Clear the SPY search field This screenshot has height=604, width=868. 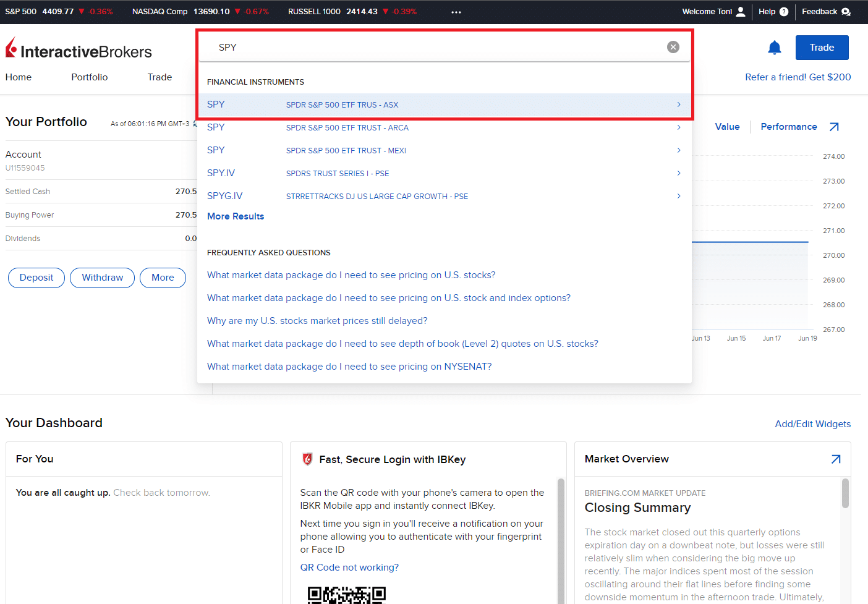click(x=673, y=47)
